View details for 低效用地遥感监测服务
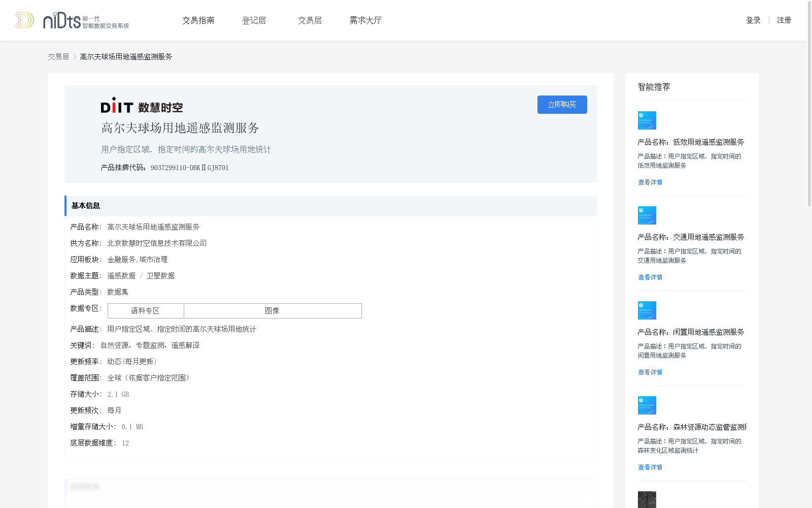812x508 pixels. pyautogui.click(x=650, y=182)
